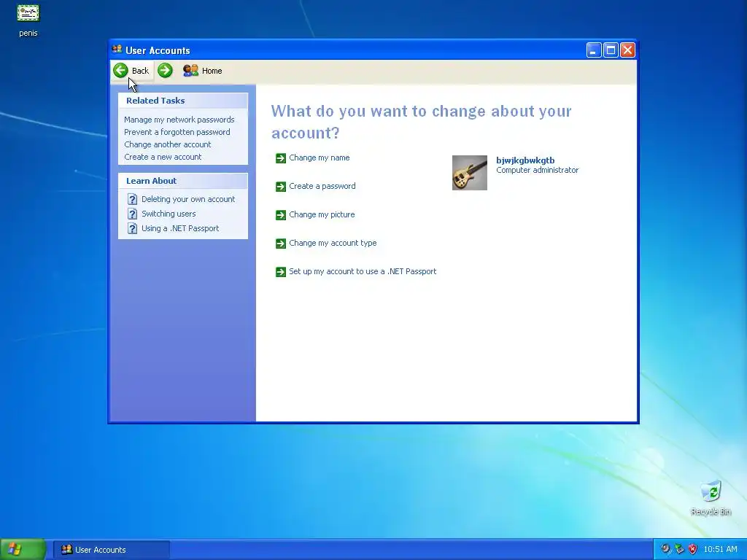Screen dimensions: 747x560
Task: Open Change my account type link
Action: [x=333, y=243]
